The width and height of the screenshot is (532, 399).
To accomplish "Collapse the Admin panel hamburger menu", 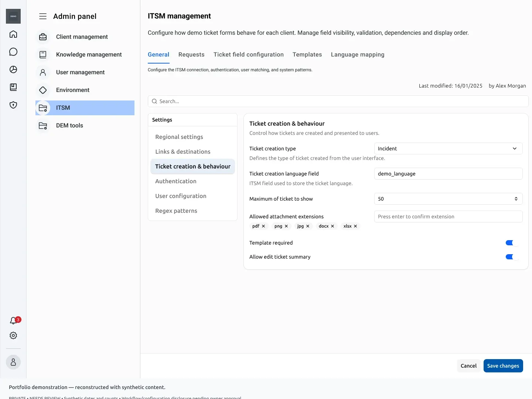I will pos(43,16).
